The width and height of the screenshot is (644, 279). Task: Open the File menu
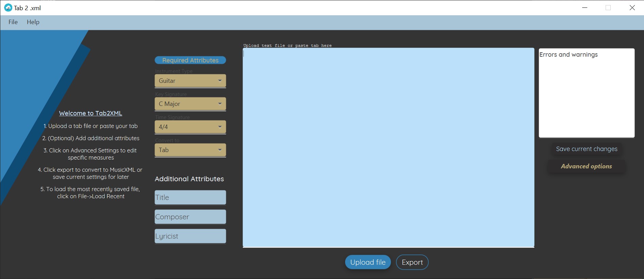point(13,22)
